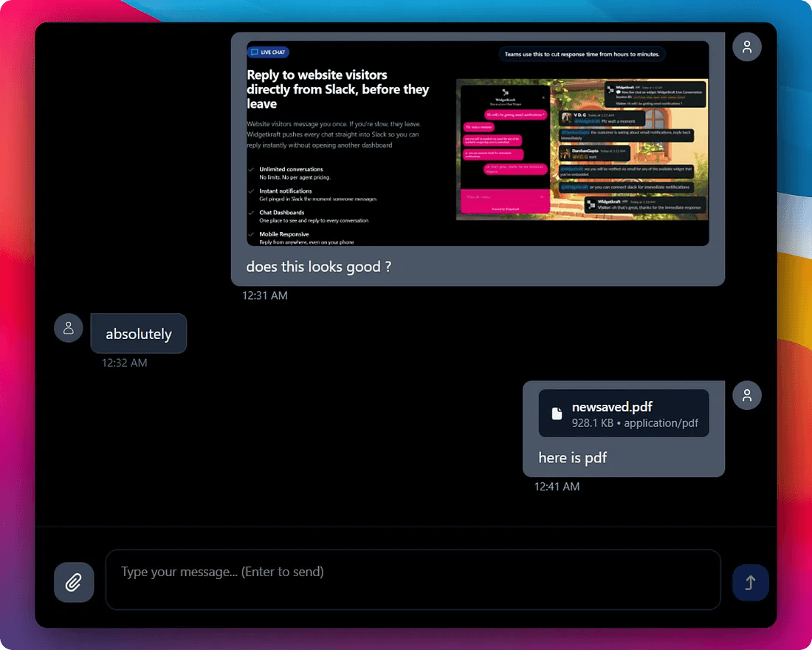The height and width of the screenshot is (650, 812).
Task: Click the paperclip attachment icon
Action: point(74,582)
